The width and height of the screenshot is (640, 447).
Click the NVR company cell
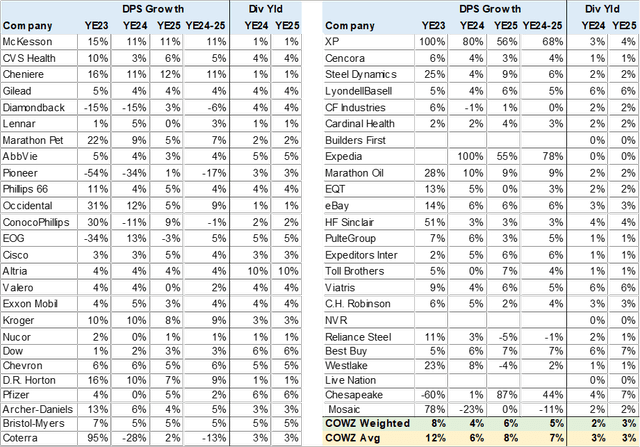[336, 320]
